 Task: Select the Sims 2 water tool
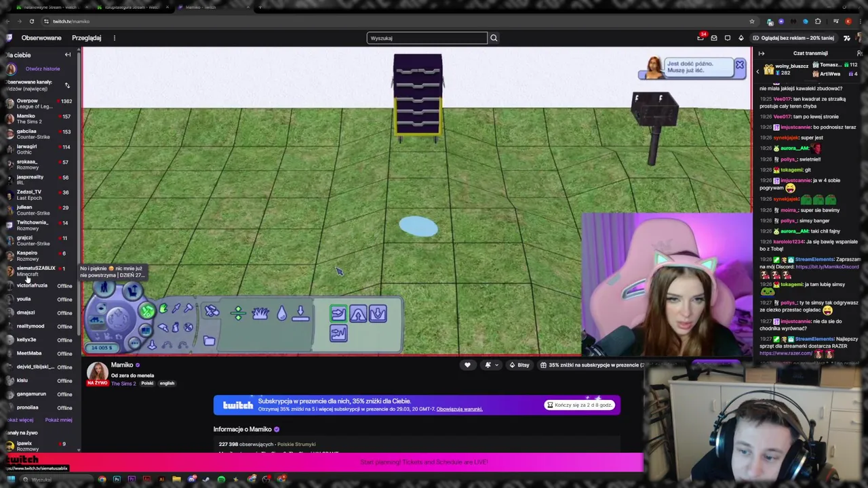point(281,312)
